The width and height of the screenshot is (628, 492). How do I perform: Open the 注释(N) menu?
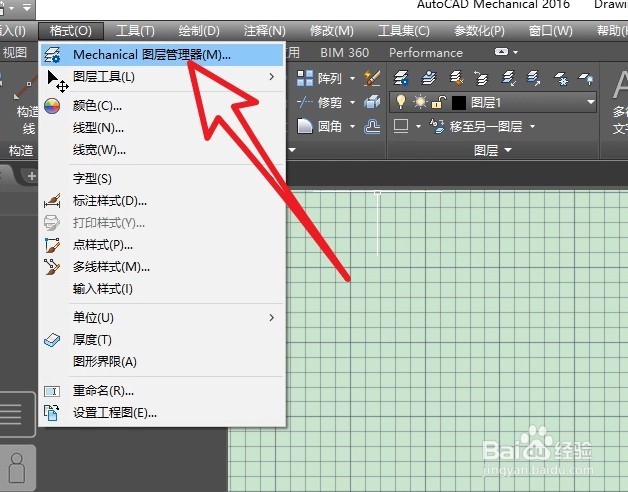[264, 31]
